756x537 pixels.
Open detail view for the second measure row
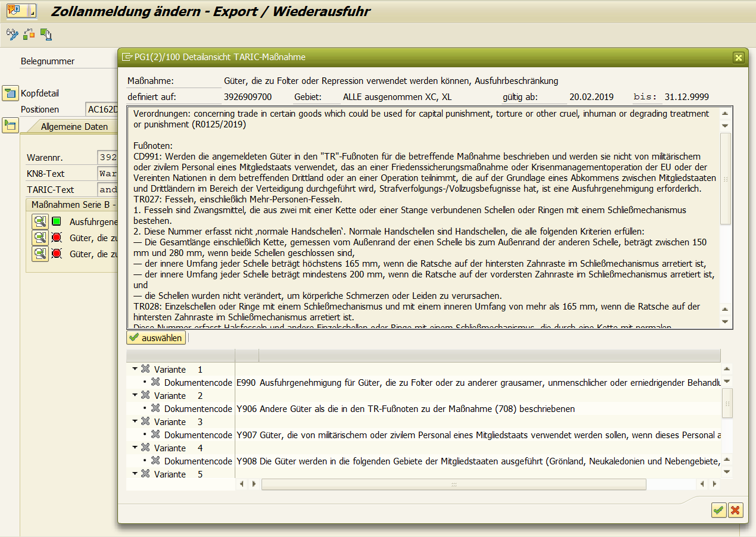tap(40, 238)
